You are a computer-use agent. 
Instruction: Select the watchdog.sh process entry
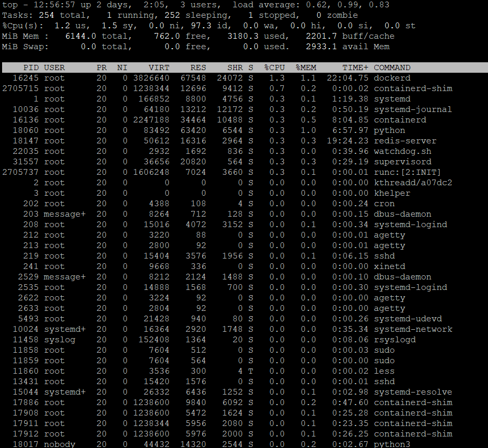click(x=402, y=151)
